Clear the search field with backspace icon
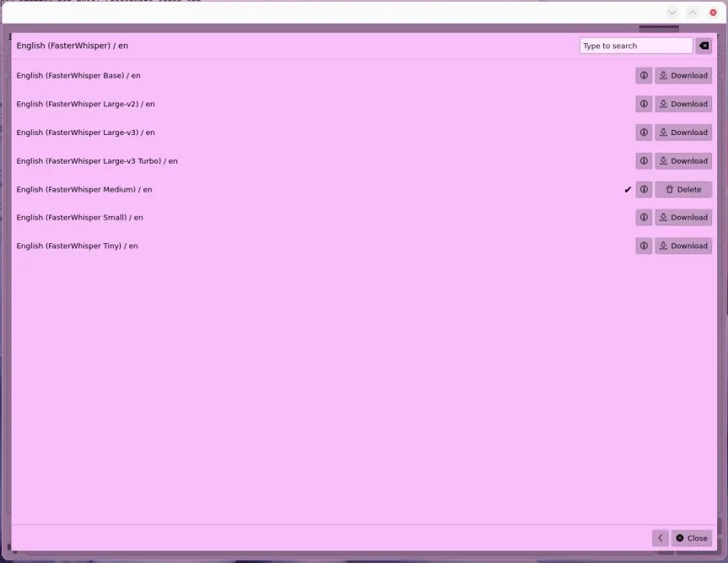 click(x=704, y=46)
